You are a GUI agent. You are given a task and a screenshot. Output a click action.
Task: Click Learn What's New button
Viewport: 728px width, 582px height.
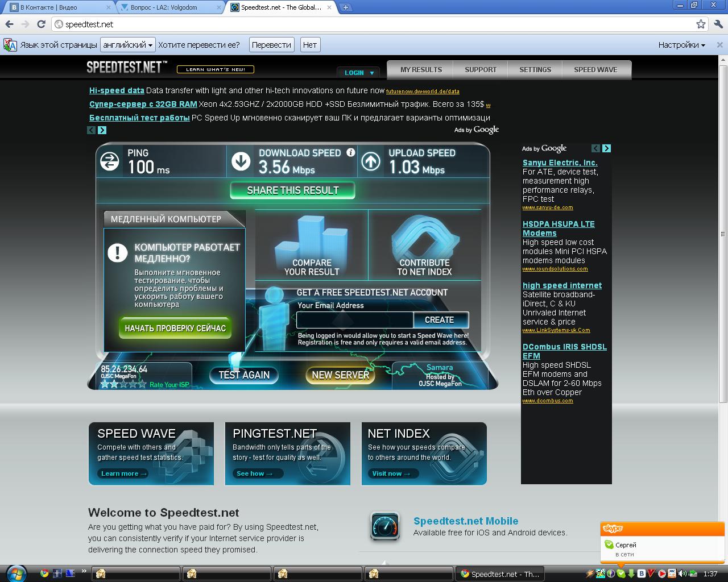pyautogui.click(x=216, y=69)
